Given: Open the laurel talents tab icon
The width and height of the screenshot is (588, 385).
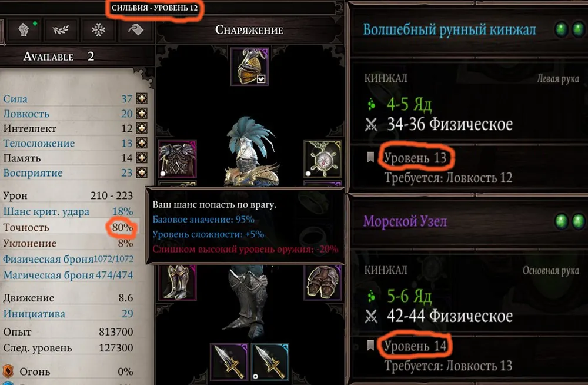Looking at the screenshot, I should pos(61,29).
